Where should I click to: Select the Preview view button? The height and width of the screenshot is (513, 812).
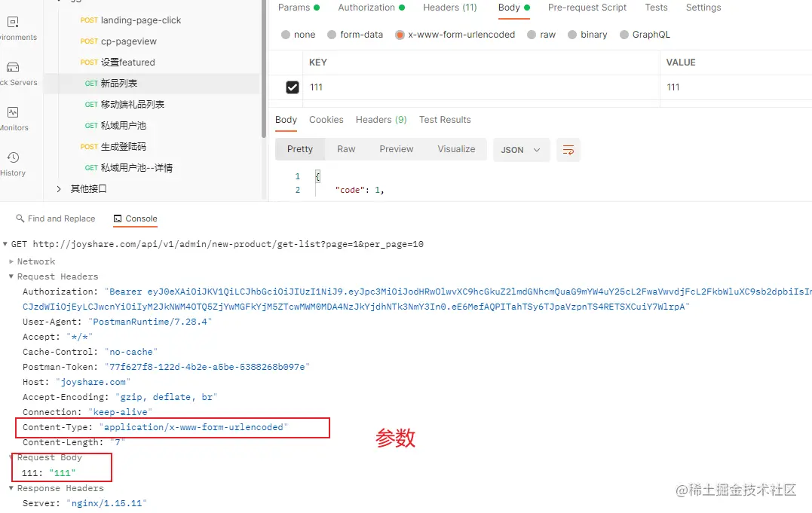pyautogui.click(x=396, y=149)
